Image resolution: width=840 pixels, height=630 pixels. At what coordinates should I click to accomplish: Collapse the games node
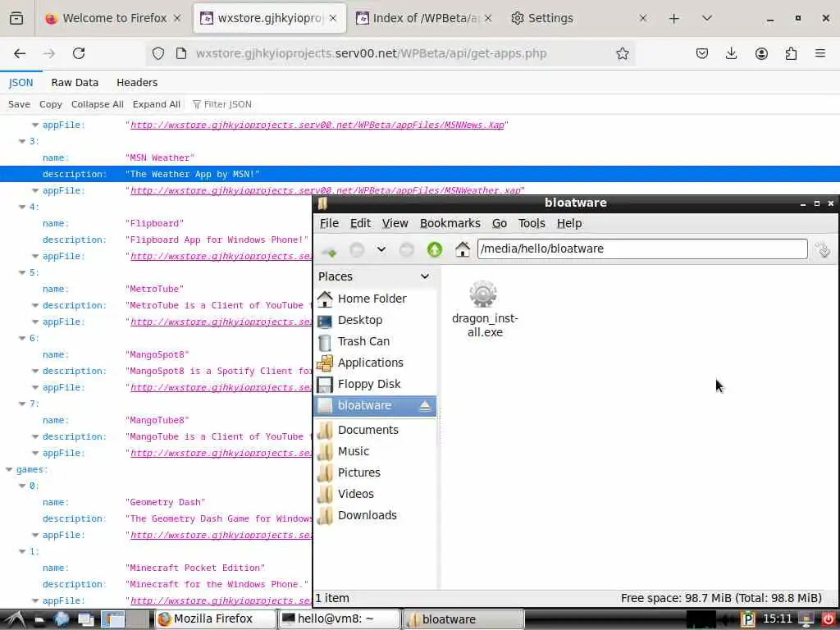click(9, 469)
